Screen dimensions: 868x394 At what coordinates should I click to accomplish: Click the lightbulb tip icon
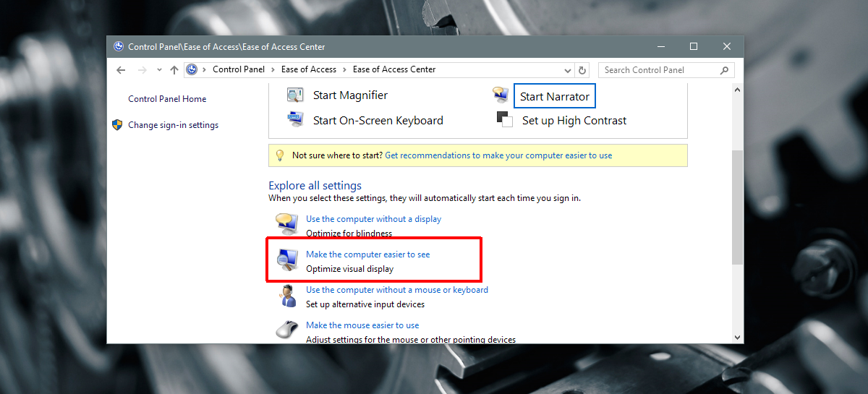click(280, 155)
